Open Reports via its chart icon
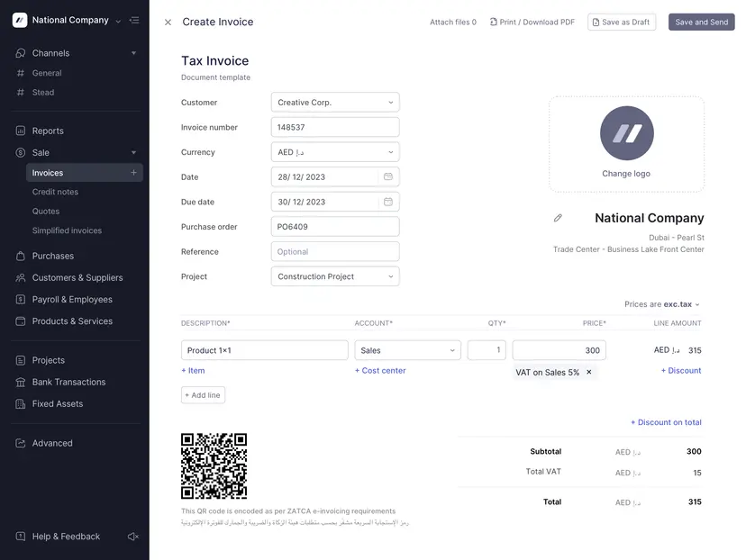The width and height of the screenshot is (746, 560). coord(21,131)
